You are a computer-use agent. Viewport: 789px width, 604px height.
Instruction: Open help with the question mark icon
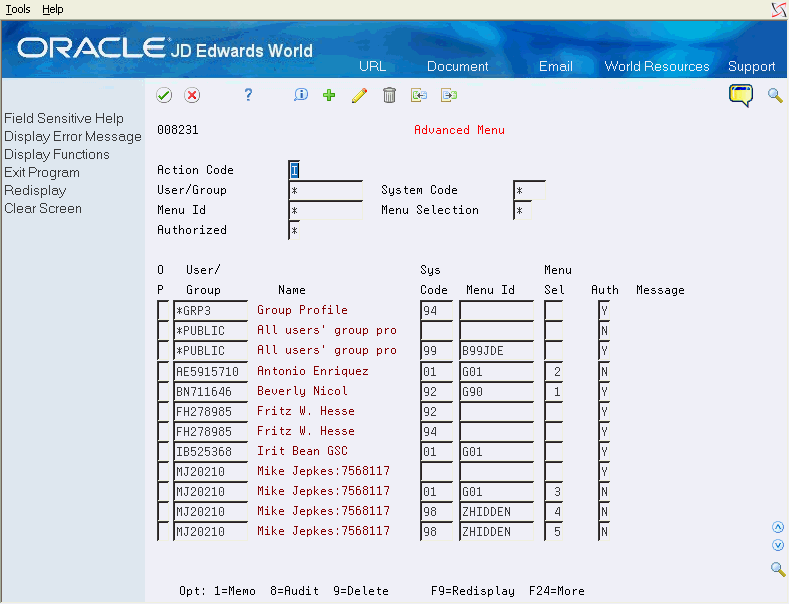pos(248,95)
